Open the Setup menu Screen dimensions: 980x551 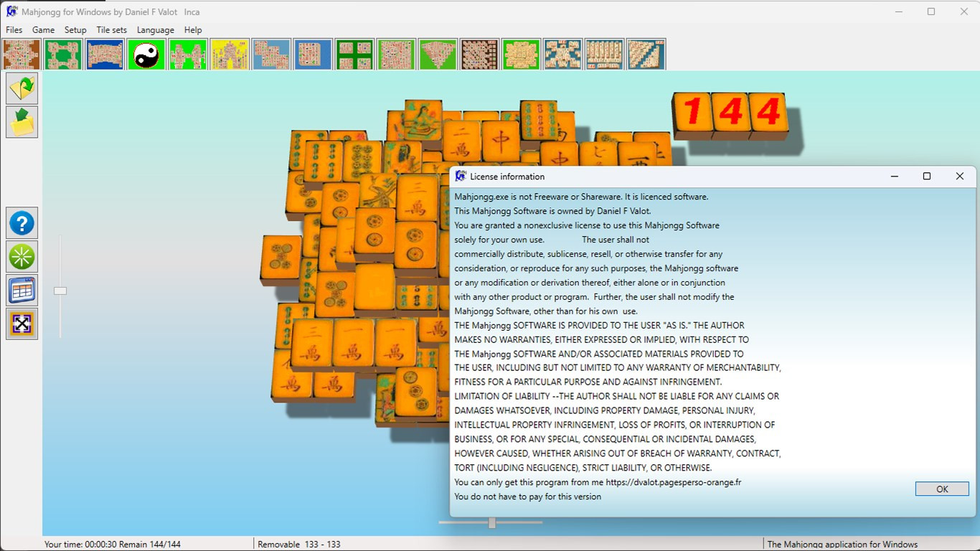(75, 30)
